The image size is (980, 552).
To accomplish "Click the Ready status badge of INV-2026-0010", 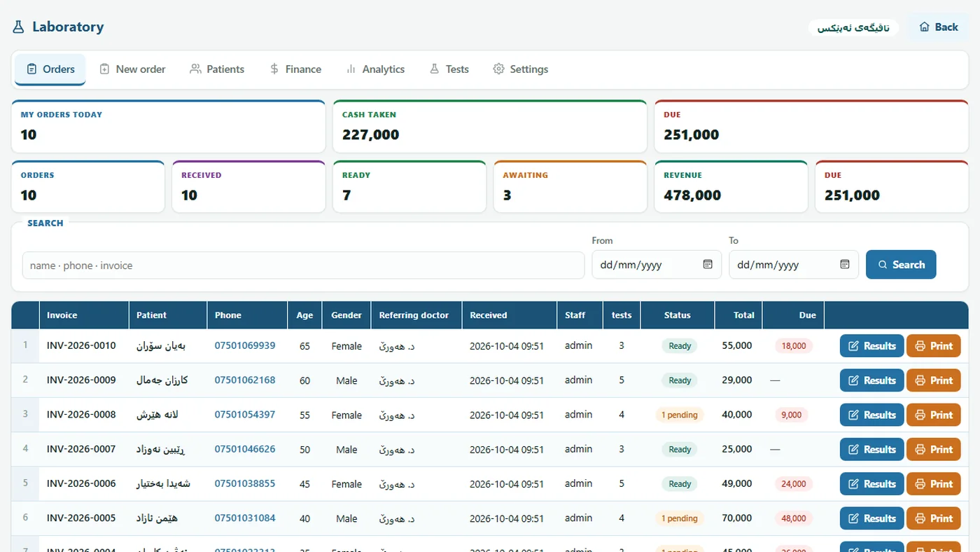I will coord(680,346).
